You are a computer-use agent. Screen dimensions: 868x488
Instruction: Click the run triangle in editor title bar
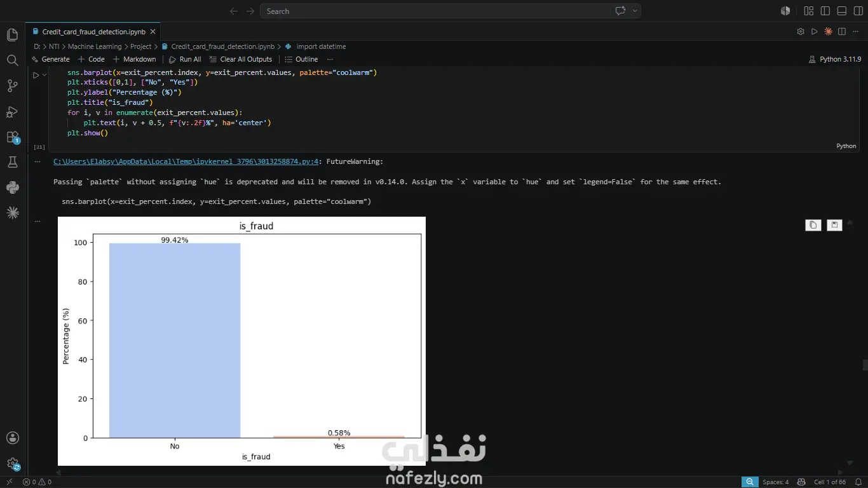(815, 32)
